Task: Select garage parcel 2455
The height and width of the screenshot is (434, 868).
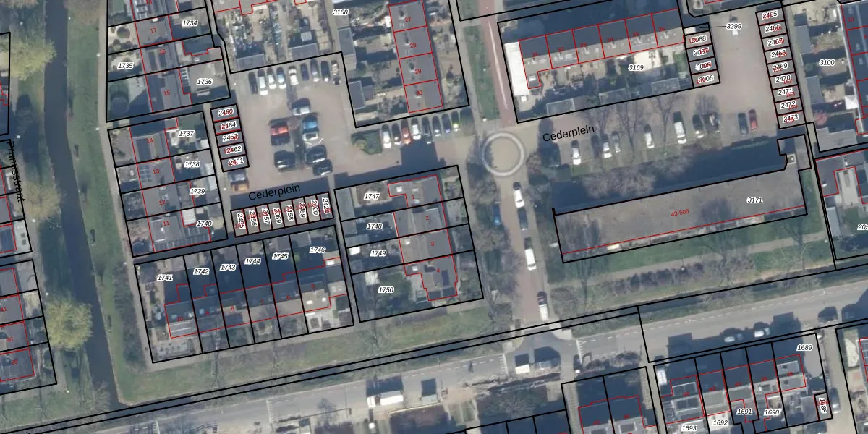Action: click(241, 221)
